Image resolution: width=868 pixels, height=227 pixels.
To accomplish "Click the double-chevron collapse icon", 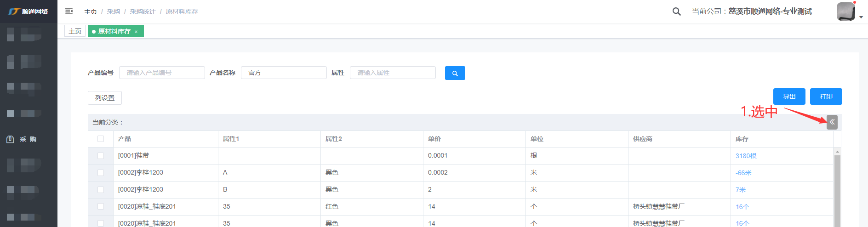I will [832, 122].
